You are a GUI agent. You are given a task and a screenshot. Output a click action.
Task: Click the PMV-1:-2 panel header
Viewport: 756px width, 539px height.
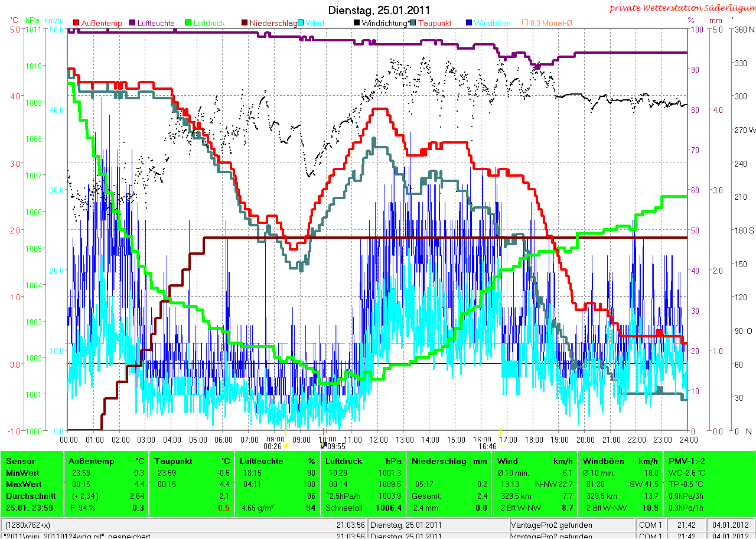tap(687, 461)
